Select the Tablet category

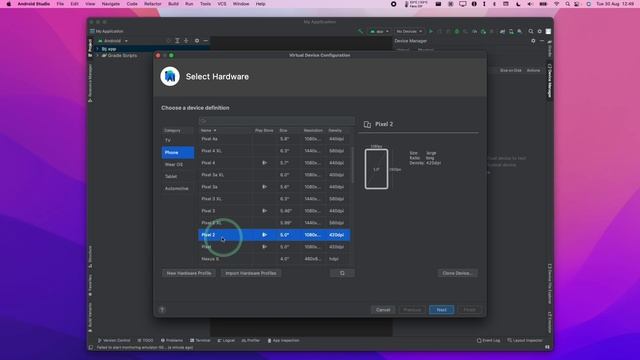click(x=178, y=176)
